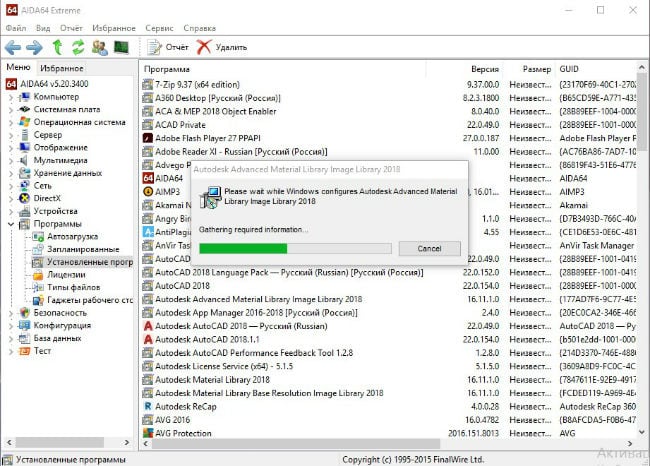
Task: Click the green monitor toolbar icon
Action: (x=121, y=47)
